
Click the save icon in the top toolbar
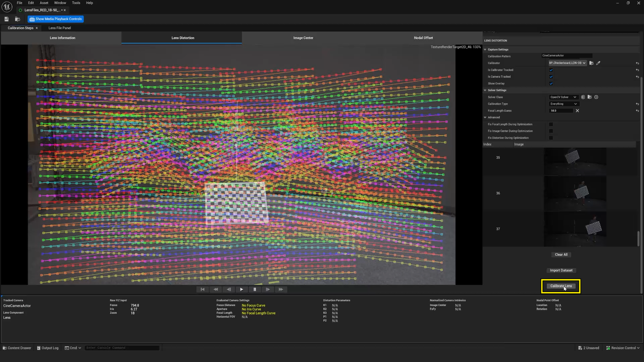point(6,19)
